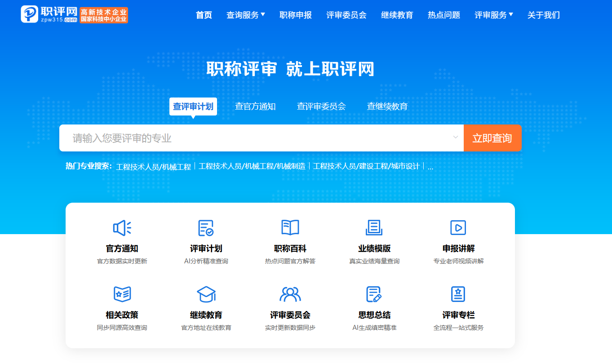This screenshot has height=364, width=612.
Task: Open the 评审计划 checklist icon
Action: point(206,228)
